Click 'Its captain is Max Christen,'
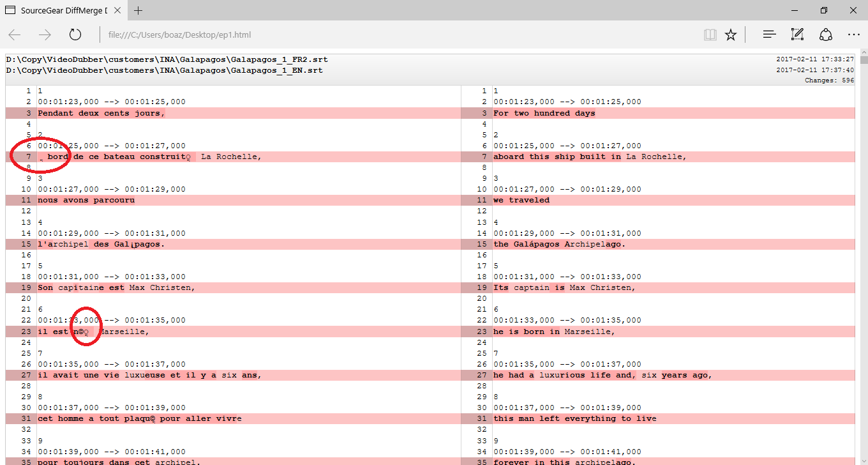The image size is (868, 465). point(564,287)
